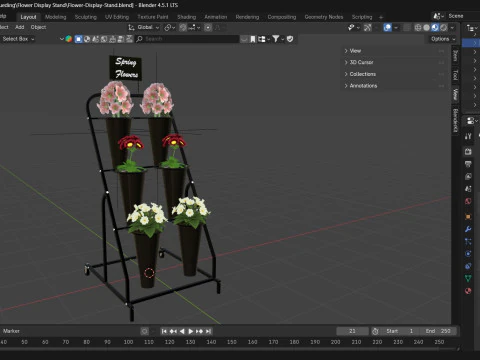The width and height of the screenshot is (480, 360).
Task: Toggle auto keying in timeline
Action: point(144,331)
